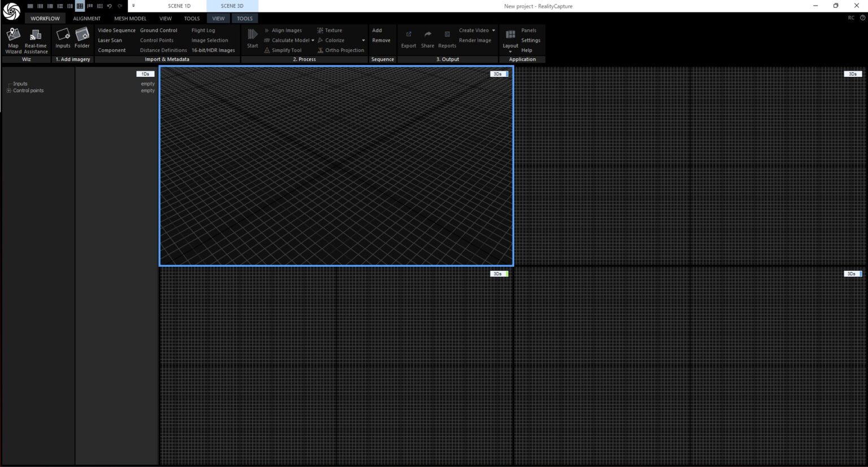This screenshot has height=467, width=868.
Task: Open the Calculate Model dropdown arrow
Action: (x=313, y=41)
